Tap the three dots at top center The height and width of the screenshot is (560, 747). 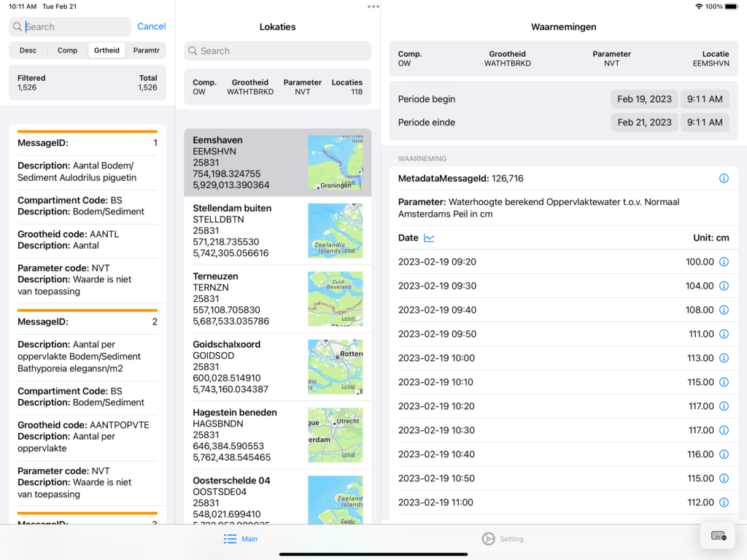coord(373,7)
